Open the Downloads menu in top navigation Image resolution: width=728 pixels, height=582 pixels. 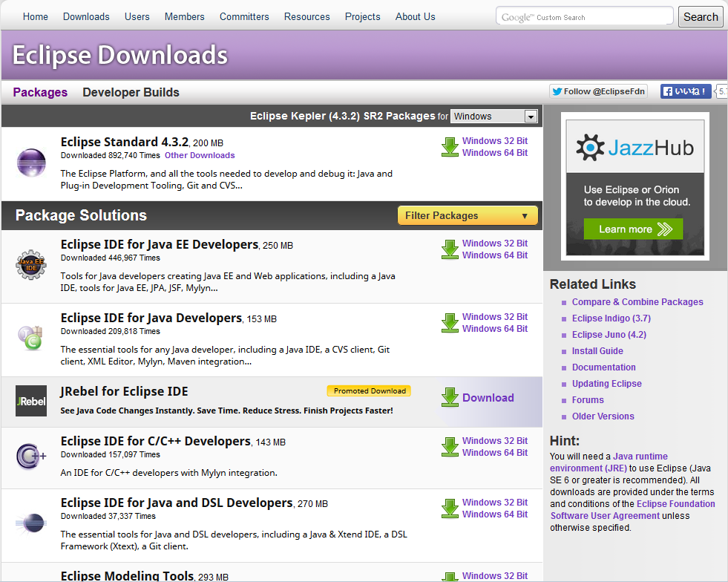click(x=86, y=16)
